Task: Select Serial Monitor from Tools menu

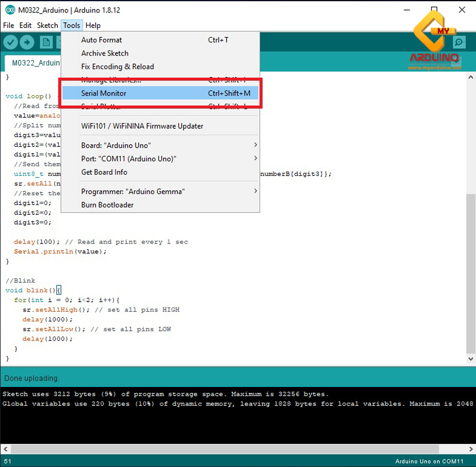Action: pyautogui.click(x=103, y=93)
